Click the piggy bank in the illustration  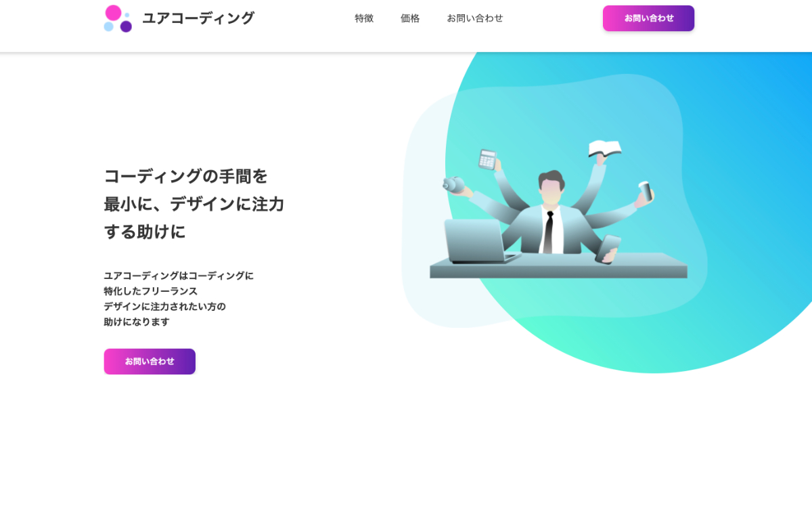[x=453, y=185]
